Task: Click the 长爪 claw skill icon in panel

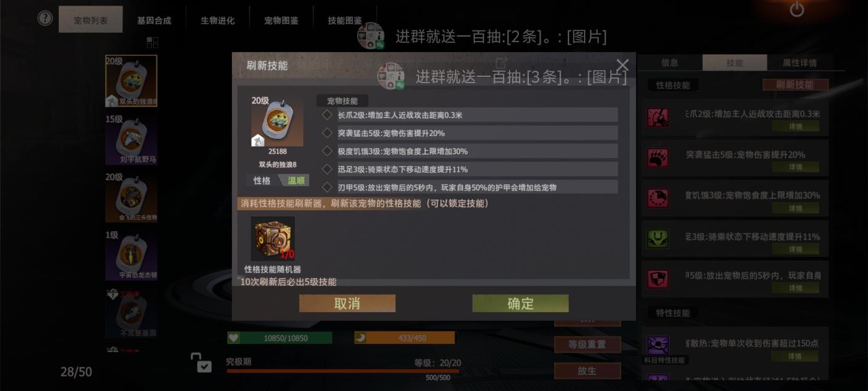Action: coord(658,117)
